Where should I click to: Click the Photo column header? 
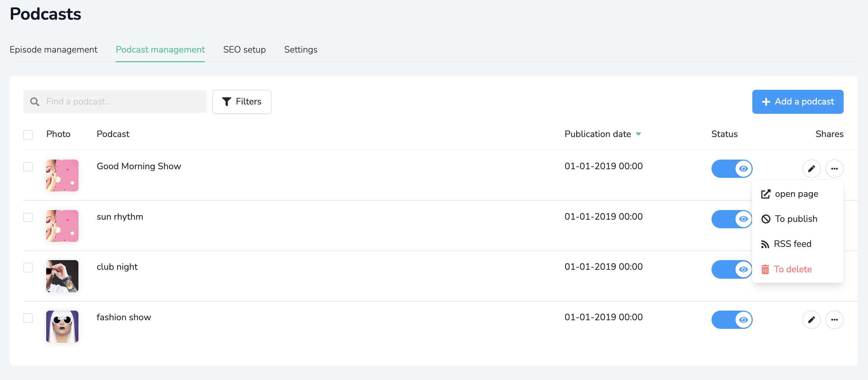(58, 134)
